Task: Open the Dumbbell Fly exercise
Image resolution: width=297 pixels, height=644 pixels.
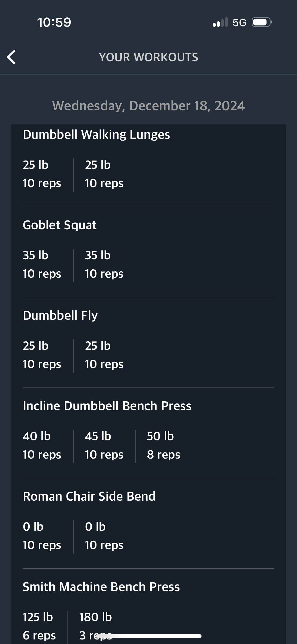Action: click(60, 315)
